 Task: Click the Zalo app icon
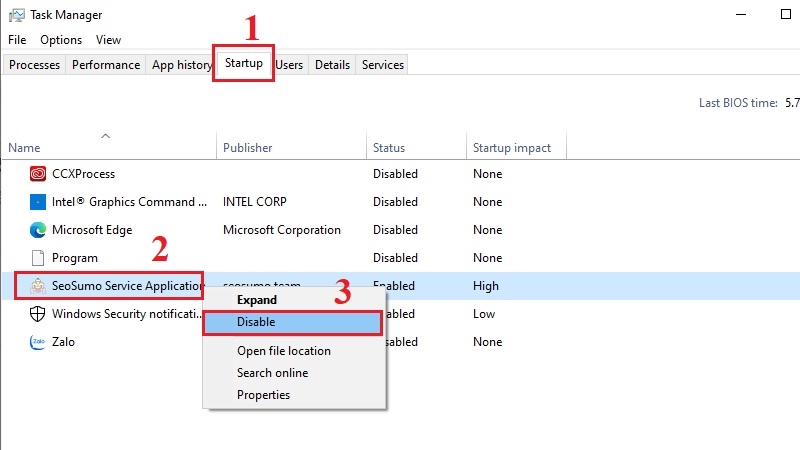pyautogui.click(x=38, y=342)
